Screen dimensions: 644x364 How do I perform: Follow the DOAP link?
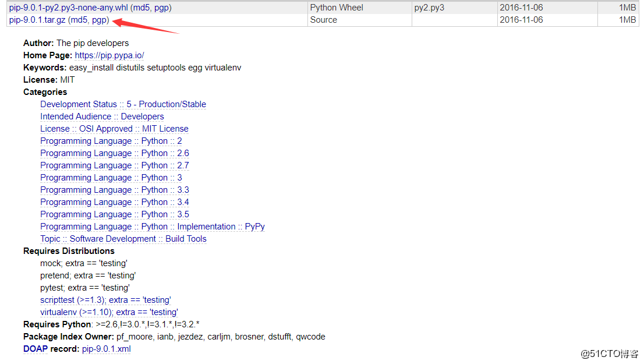coord(36,349)
